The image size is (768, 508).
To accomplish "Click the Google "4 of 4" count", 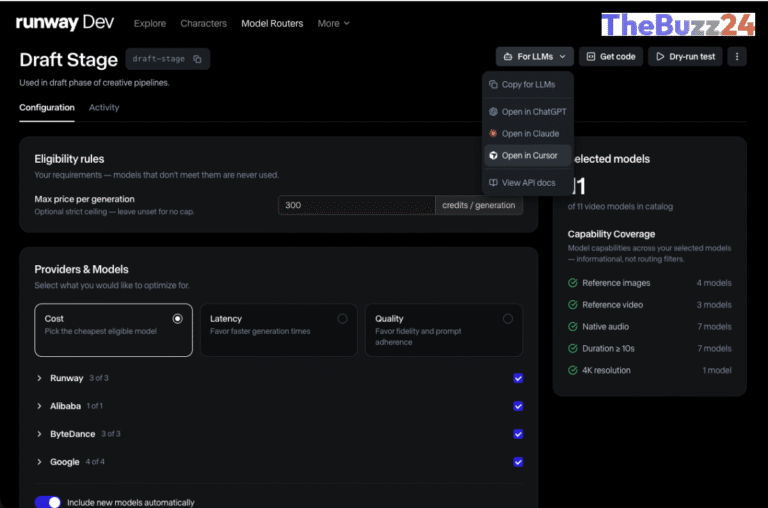I will [95, 462].
